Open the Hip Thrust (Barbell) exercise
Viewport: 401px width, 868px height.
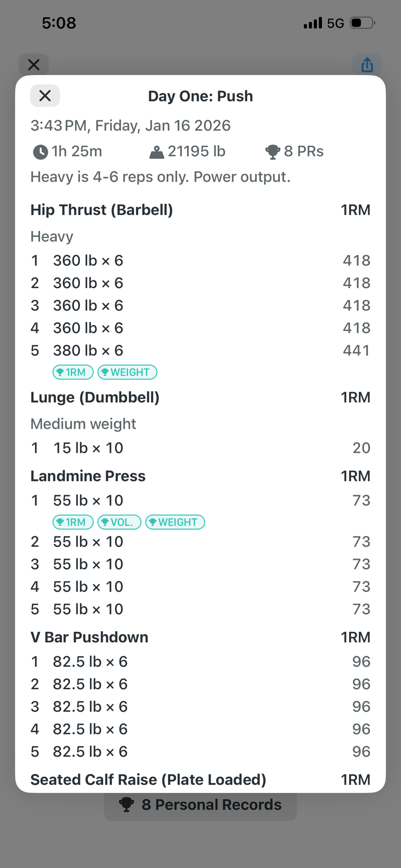click(x=102, y=210)
